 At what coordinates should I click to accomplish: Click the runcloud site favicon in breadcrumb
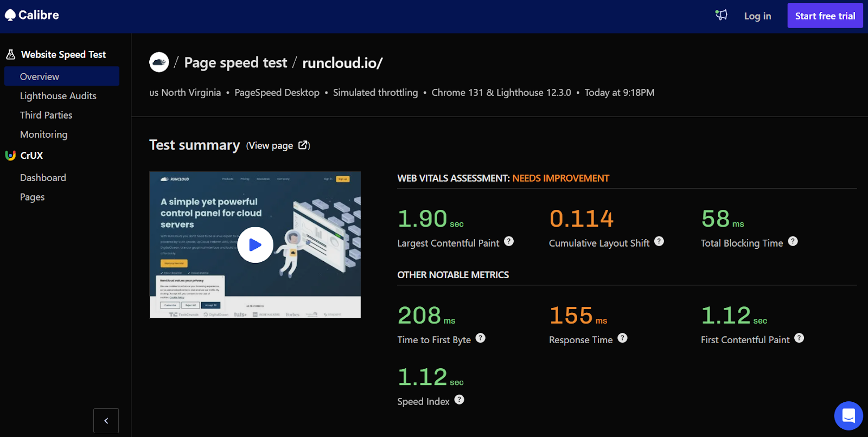[x=159, y=62]
